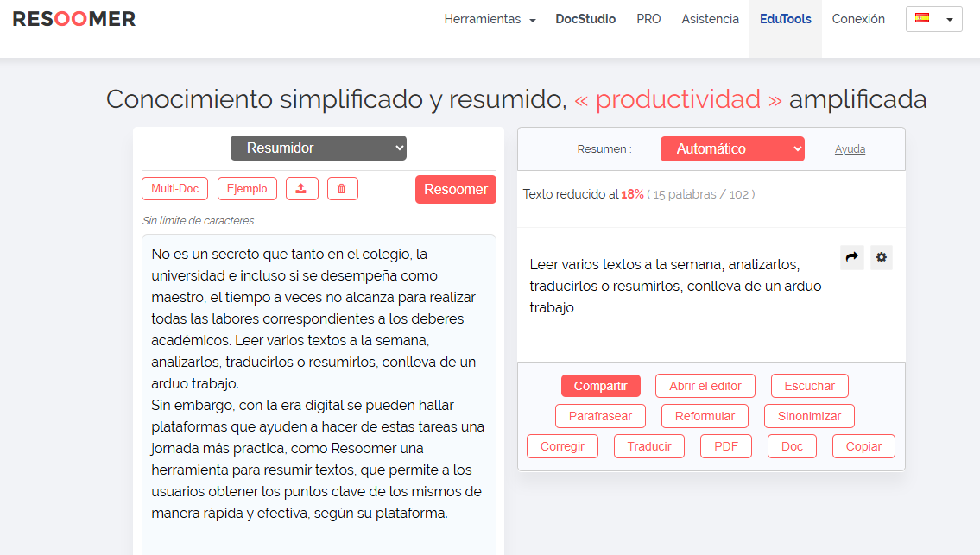The height and width of the screenshot is (555, 980).
Task: Go to Resoomer logo homepage
Action: click(73, 19)
